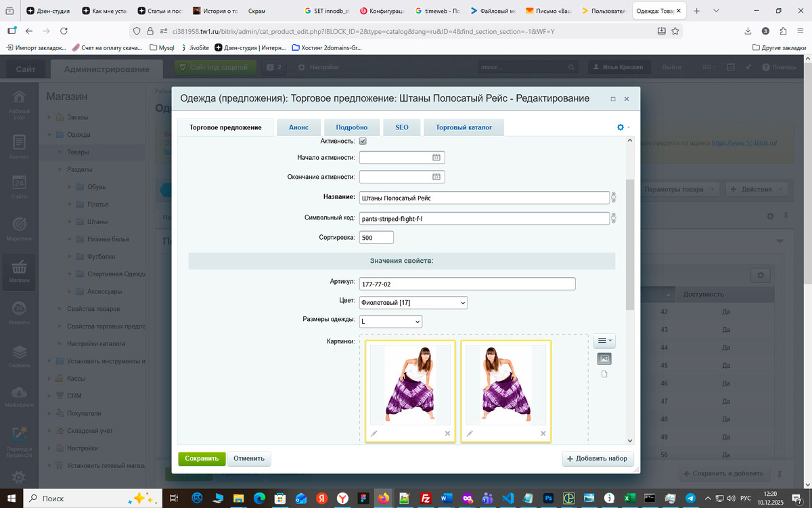Edit the second product picture with pencil icon
Image resolution: width=812 pixels, height=508 pixels.
click(470, 433)
